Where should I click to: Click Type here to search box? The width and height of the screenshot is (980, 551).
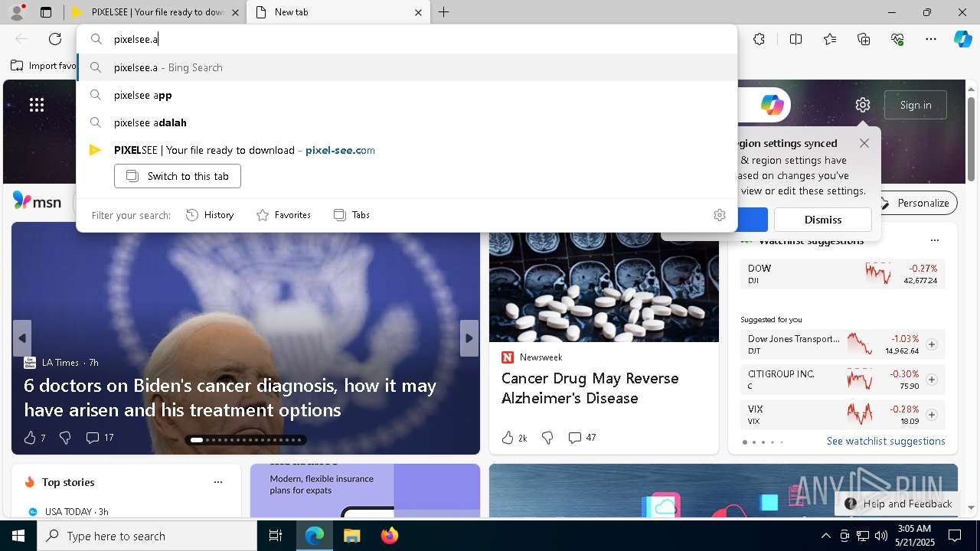point(147,536)
